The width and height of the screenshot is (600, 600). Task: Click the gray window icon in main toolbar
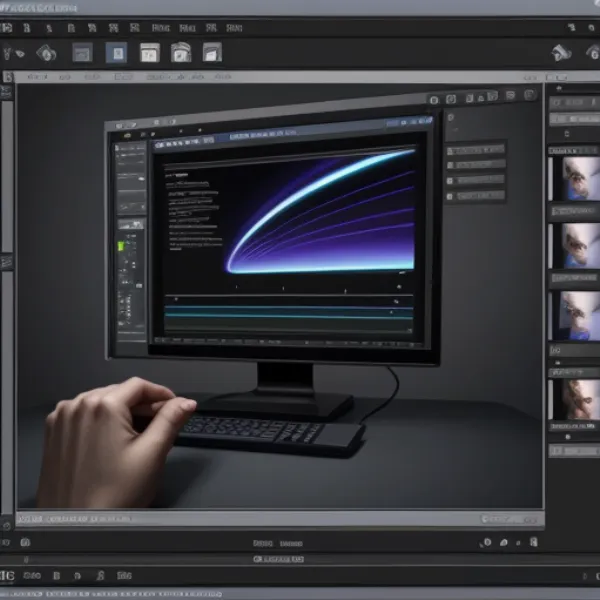coord(83,53)
